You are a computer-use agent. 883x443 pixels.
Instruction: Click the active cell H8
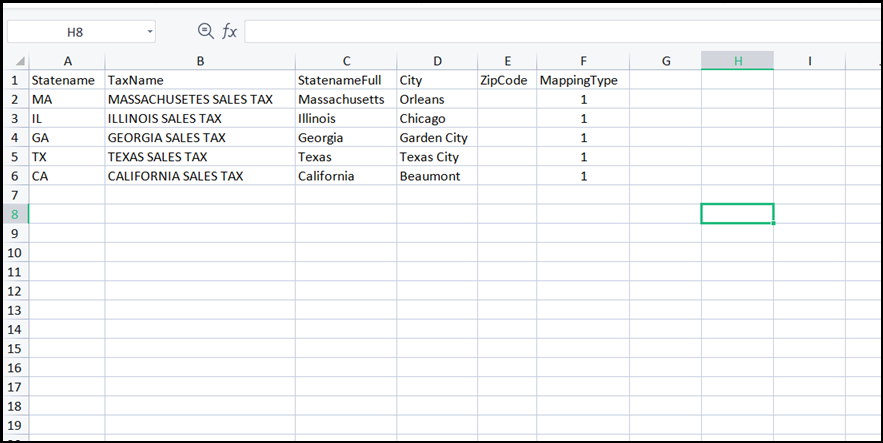pos(738,214)
